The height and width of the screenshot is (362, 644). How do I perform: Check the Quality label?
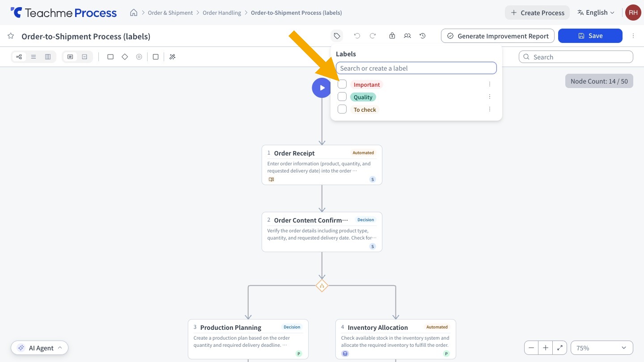click(x=342, y=97)
